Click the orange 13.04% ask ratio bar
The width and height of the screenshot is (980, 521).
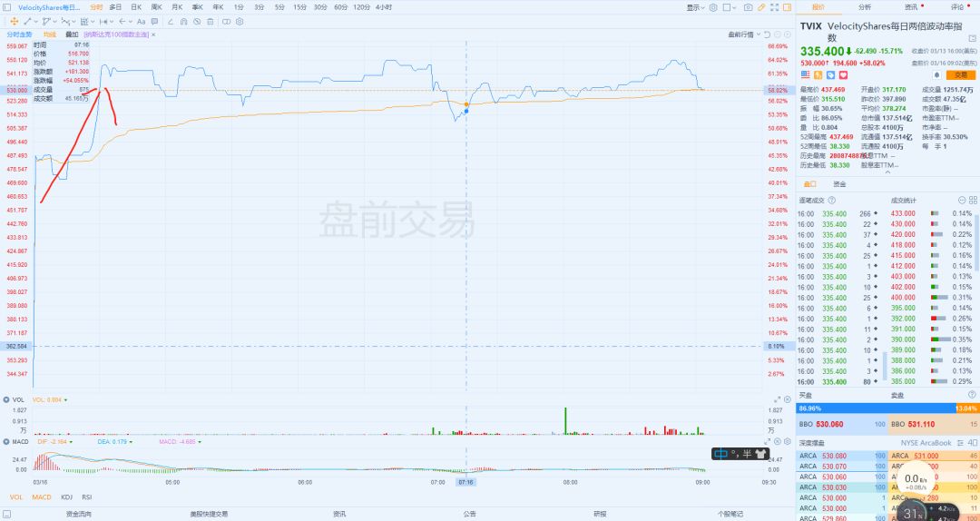966,408
